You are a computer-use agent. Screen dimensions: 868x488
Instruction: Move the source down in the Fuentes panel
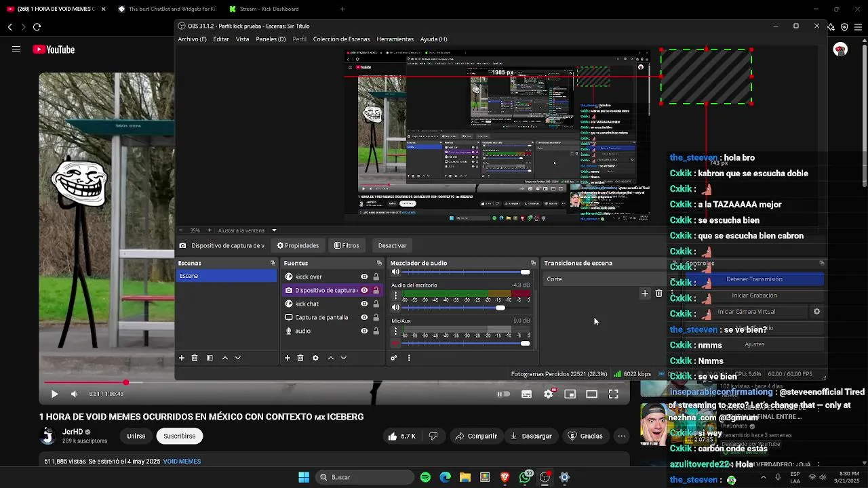(343, 358)
